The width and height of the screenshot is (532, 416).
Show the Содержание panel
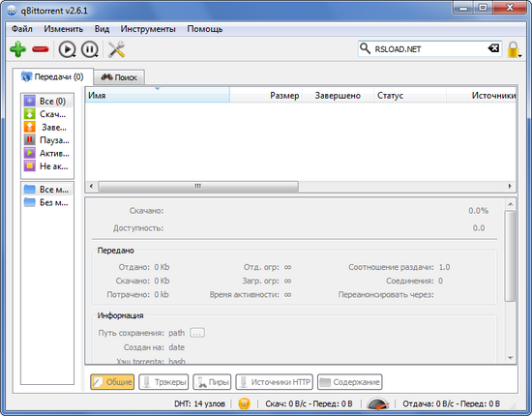click(x=350, y=382)
